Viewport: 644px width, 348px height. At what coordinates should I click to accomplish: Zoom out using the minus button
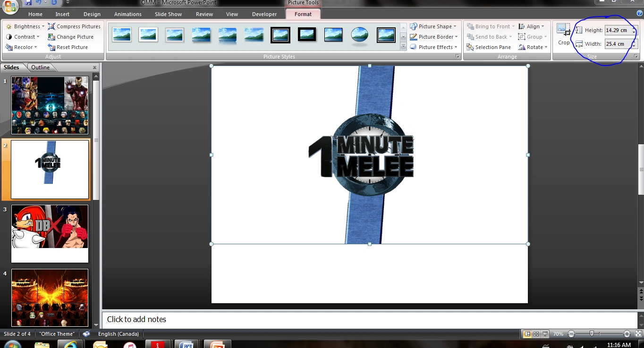point(571,334)
